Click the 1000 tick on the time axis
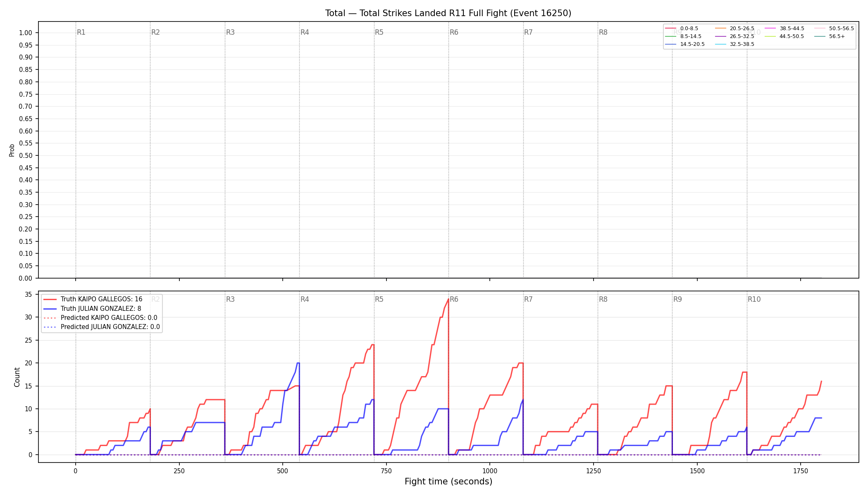The height and width of the screenshot is (496, 868). (x=490, y=471)
